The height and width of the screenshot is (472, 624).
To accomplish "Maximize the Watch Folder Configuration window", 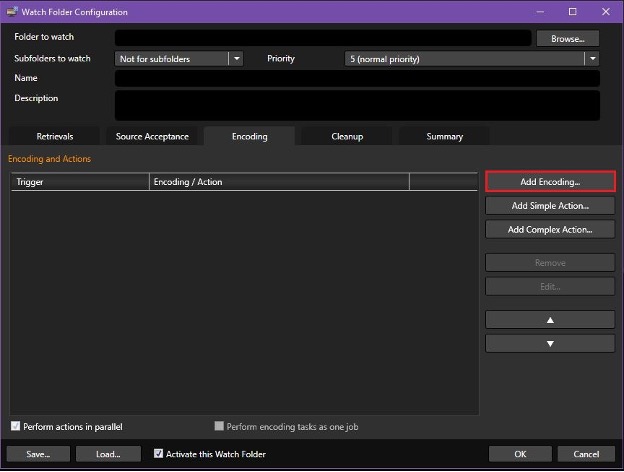I will pos(572,12).
